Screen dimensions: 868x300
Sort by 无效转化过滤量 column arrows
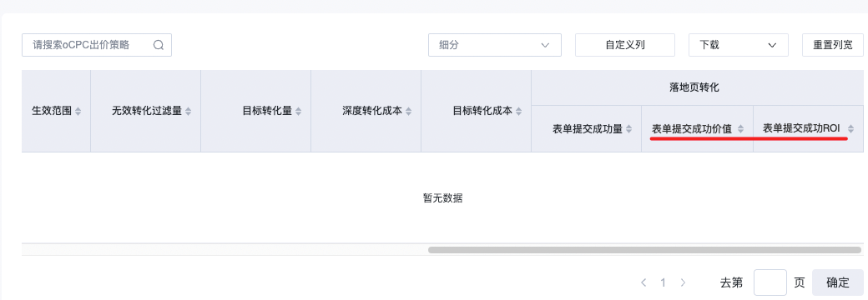(189, 112)
